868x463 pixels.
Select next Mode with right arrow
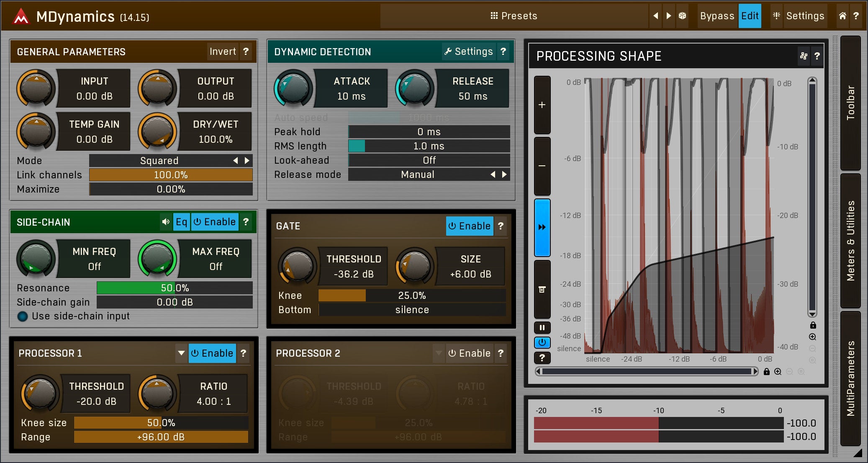(x=247, y=161)
